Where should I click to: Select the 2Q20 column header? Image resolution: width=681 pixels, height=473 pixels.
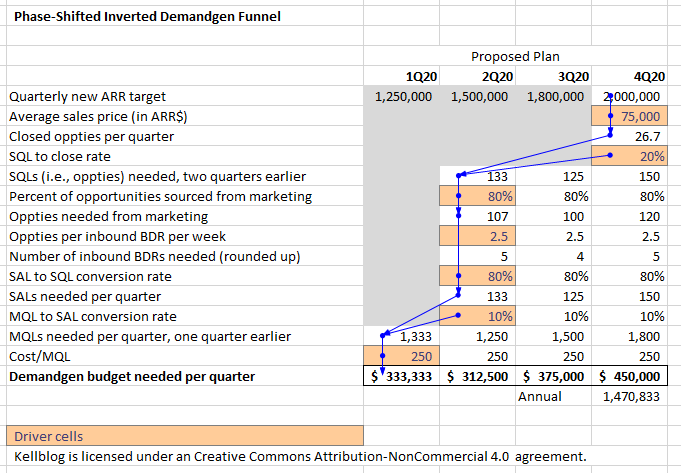point(477,76)
